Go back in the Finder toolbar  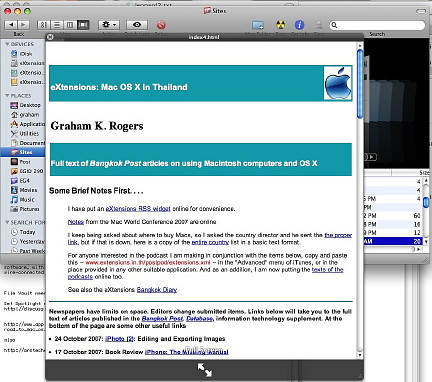pyautogui.click(x=11, y=25)
